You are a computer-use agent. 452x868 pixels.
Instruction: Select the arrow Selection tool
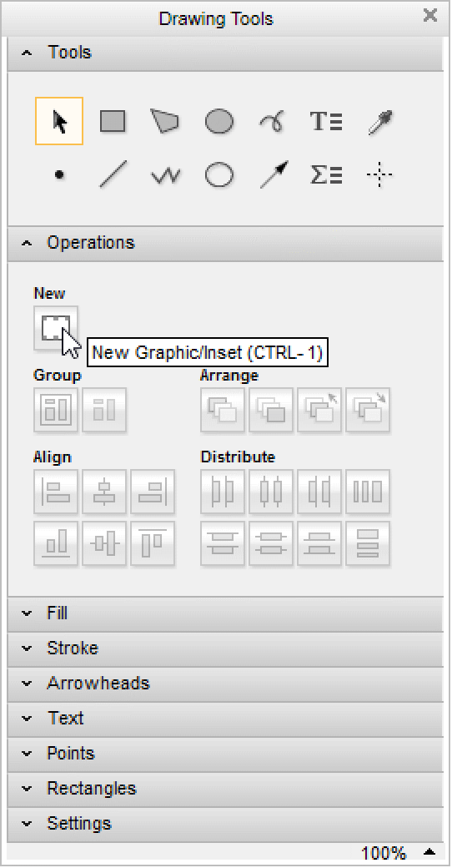[59, 121]
